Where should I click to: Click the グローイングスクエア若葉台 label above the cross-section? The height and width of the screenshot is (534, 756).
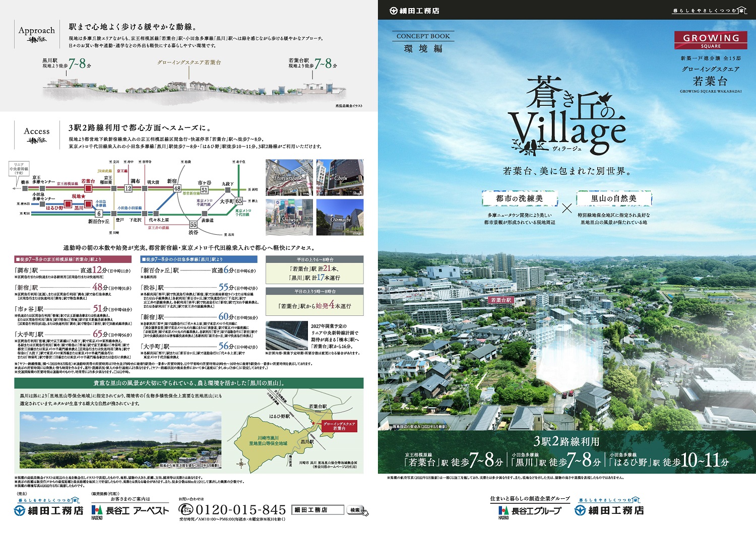[x=189, y=62]
